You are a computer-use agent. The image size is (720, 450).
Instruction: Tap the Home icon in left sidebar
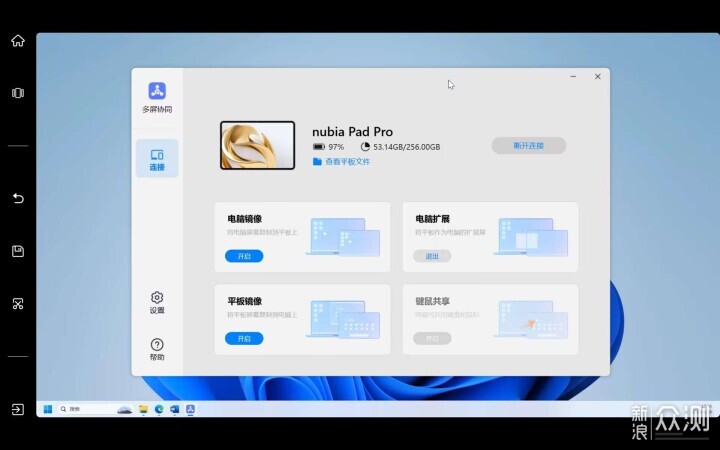[18, 41]
